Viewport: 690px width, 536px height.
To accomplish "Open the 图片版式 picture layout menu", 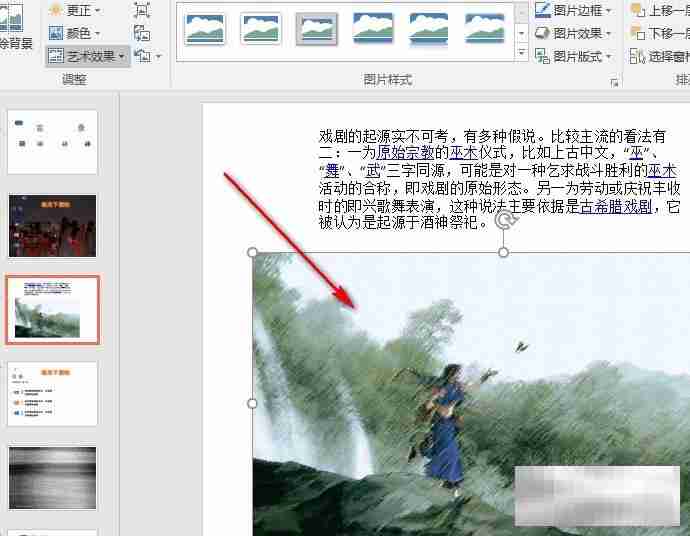I will tap(573, 56).
